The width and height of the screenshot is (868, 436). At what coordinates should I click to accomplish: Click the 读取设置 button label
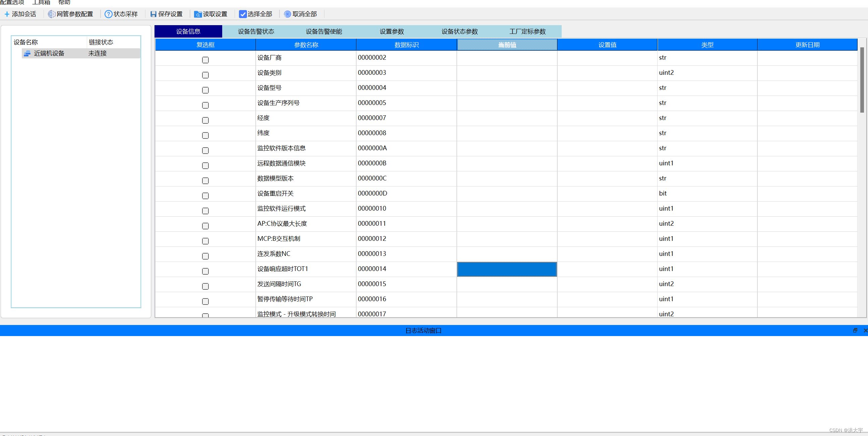[x=215, y=14]
